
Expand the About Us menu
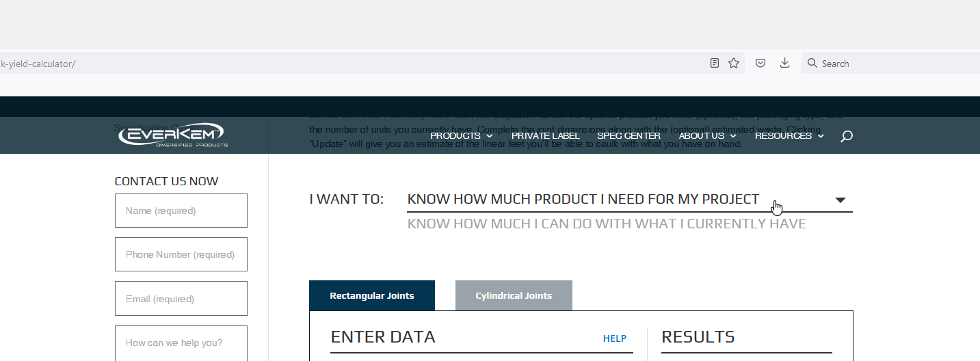[707, 136]
